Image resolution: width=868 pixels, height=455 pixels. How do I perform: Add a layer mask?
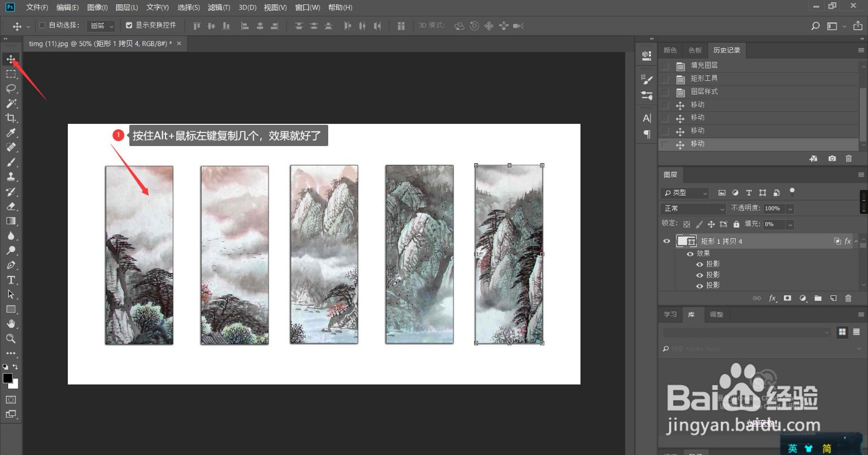787,298
